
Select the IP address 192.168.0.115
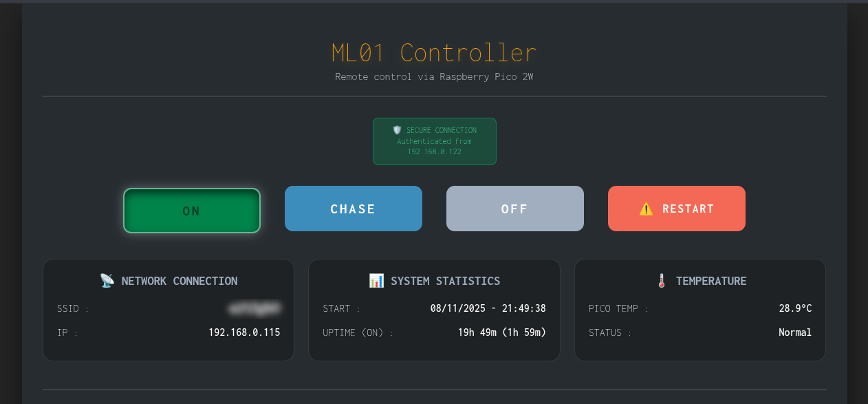coord(244,332)
